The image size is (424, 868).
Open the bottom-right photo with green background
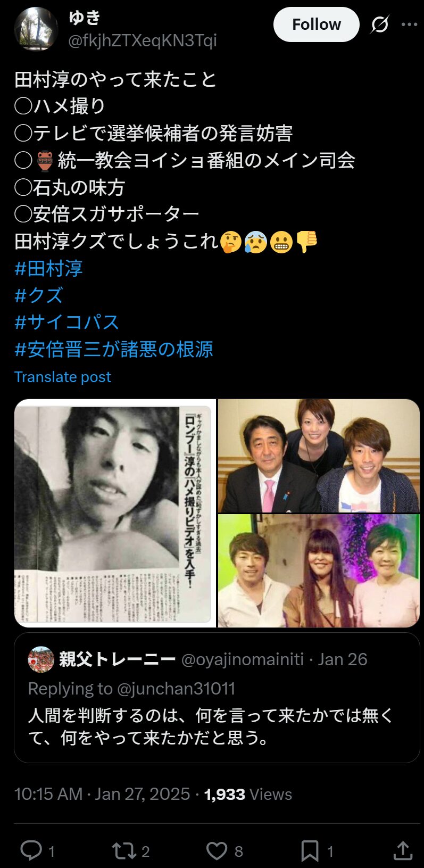click(319, 571)
